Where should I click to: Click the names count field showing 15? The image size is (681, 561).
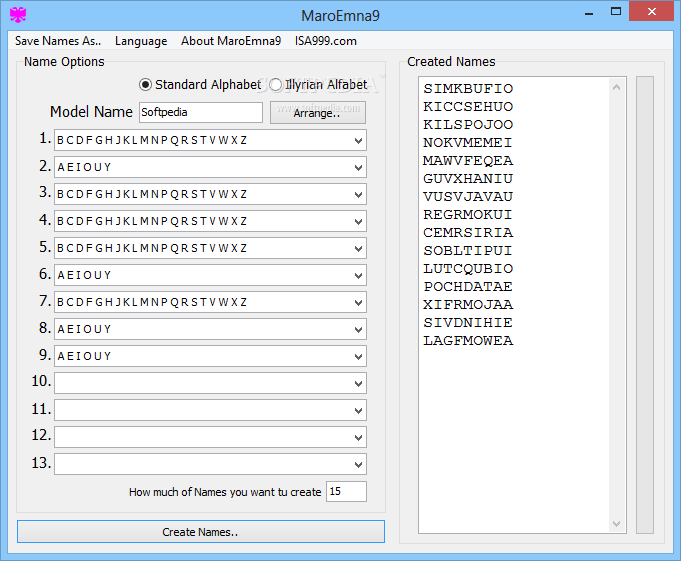coord(346,492)
